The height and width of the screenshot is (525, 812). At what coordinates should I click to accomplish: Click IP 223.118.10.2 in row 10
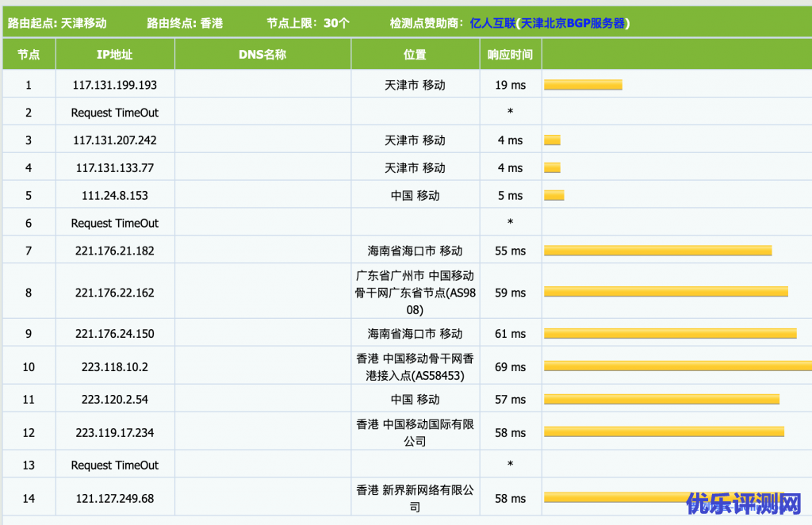click(115, 367)
